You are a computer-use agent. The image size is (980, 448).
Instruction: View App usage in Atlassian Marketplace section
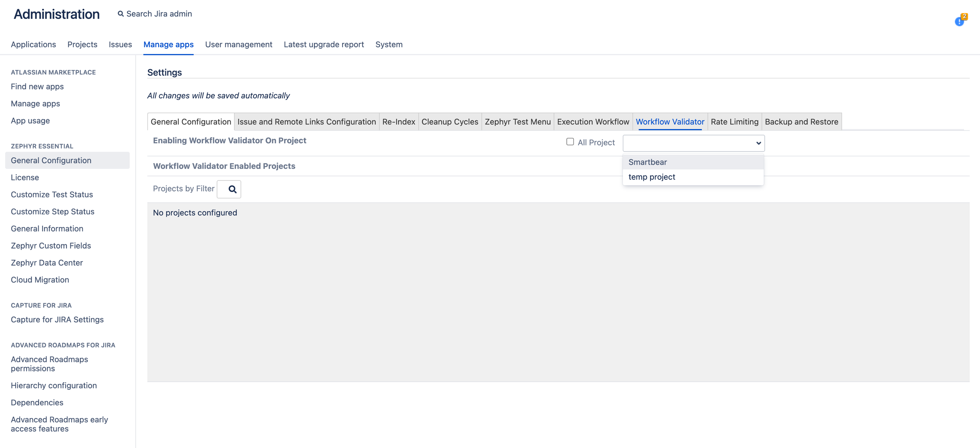coord(30,121)
